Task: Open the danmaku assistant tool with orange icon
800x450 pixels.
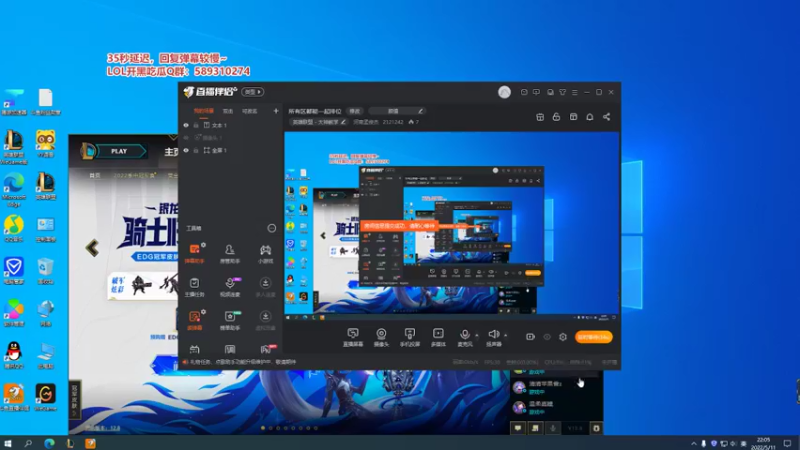Action: coord(194,253)
